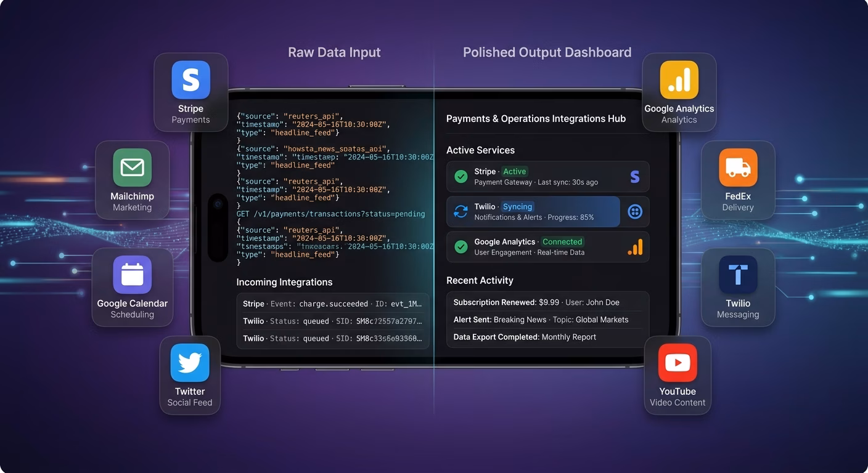
Task: Click the green checkmark beside Stripe Payment Gateway
Action: (x=461, y=177)
